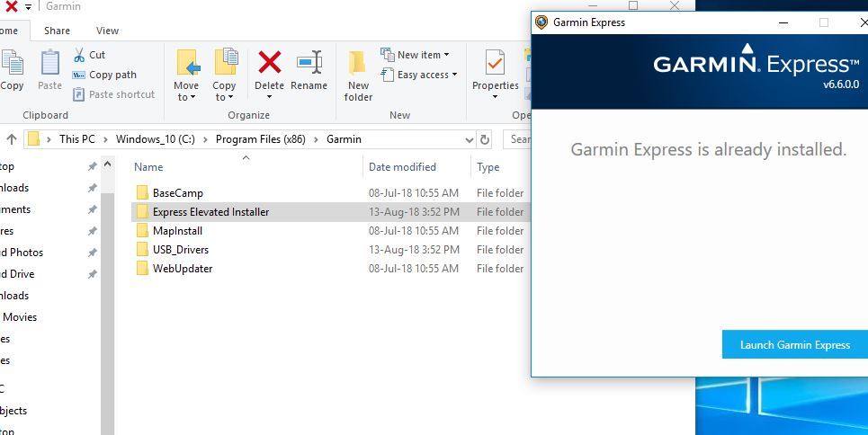Image resolution: width=868 pixels, height=435 pixels.
Task: Click the Garmin Express title bar icon
Action: pyautogui.click(x=541, y=22)
